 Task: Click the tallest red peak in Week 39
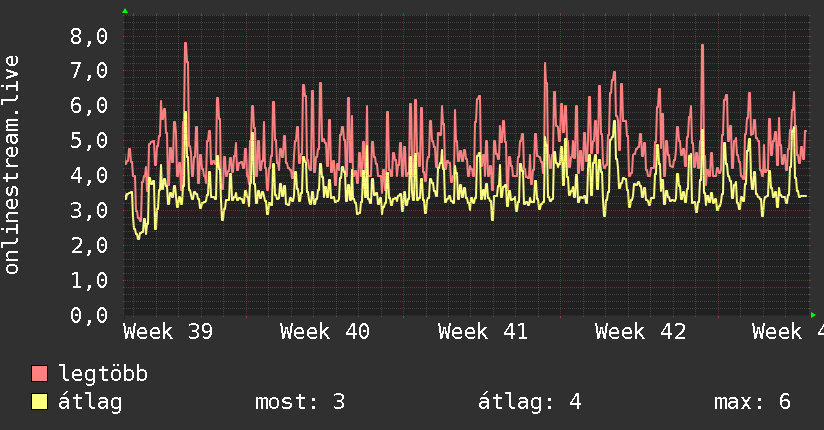186,45
